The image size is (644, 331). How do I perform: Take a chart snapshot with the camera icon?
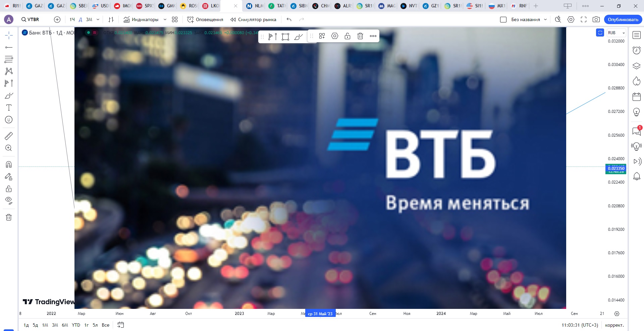click(596, 19)
